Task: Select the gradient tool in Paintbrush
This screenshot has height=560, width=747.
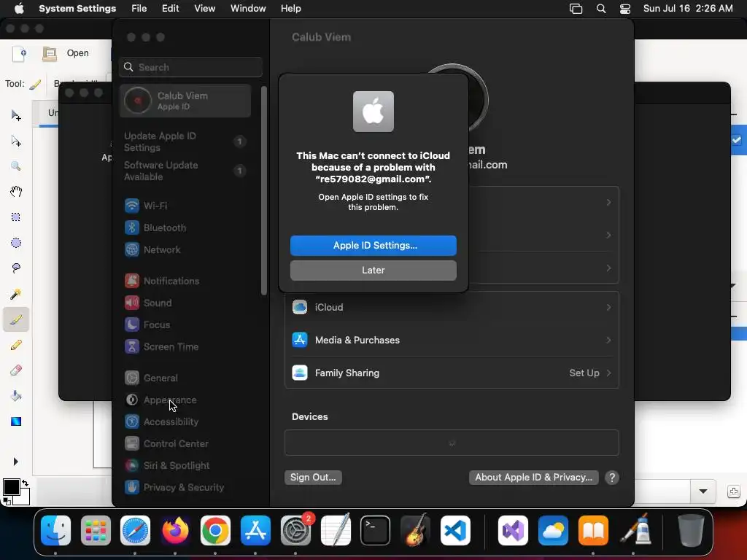Action: point(16,421)
